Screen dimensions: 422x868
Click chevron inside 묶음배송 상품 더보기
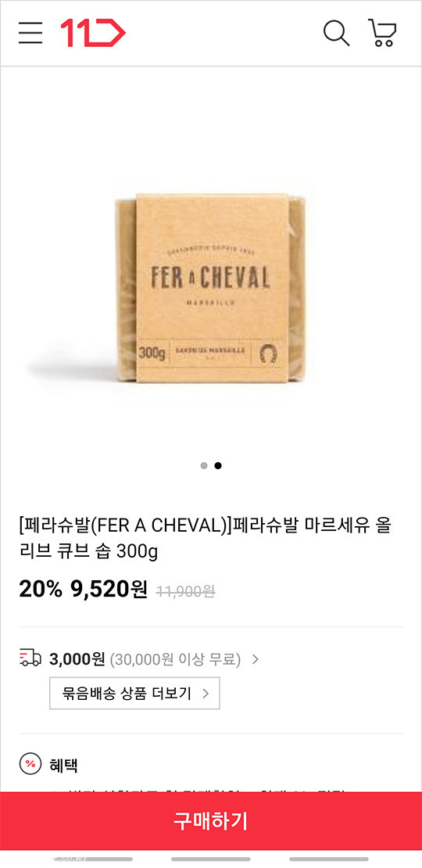coord(206,693)
